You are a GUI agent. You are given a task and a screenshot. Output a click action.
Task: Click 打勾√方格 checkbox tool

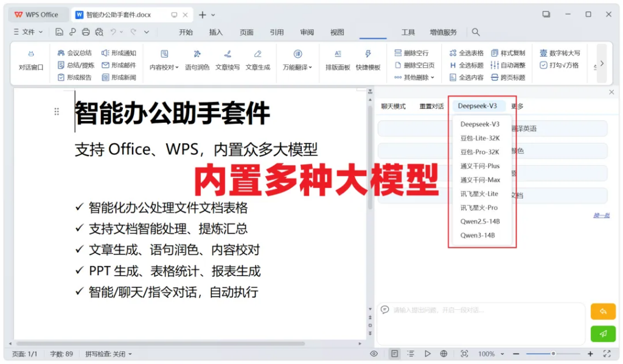click(559, 65)
